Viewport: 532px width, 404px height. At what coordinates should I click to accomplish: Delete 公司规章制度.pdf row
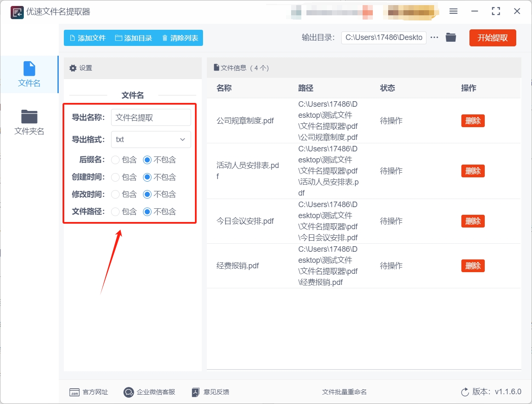coord(473,121)
